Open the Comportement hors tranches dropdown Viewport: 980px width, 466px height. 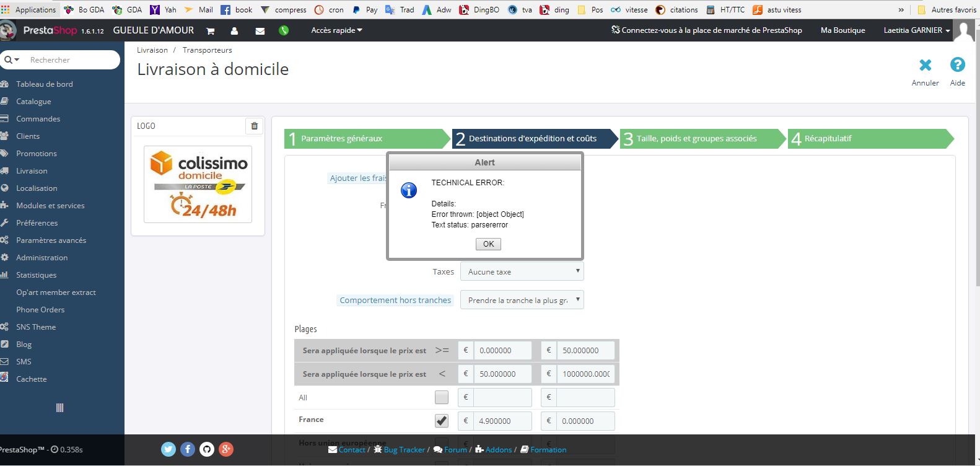[x=522, y=300]
